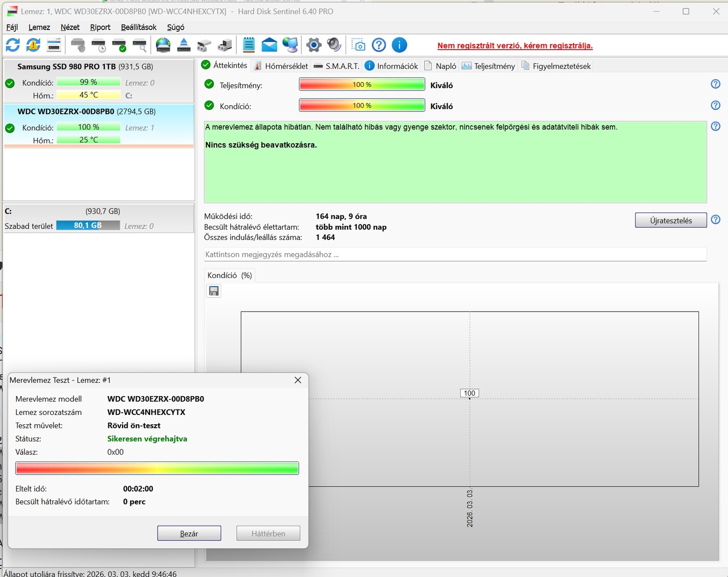Screen dimensions: 728x577
Task: Click the blue info circle toolbar icon
Action: (x=399, y=45)
